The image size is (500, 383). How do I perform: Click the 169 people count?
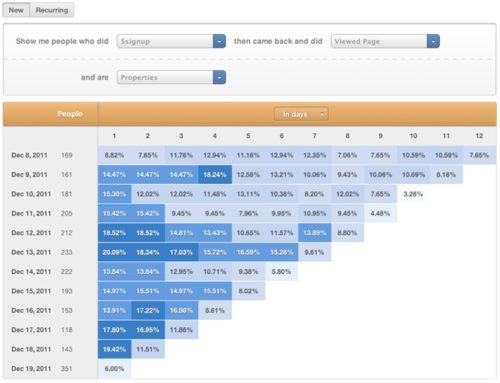[67, 155]
